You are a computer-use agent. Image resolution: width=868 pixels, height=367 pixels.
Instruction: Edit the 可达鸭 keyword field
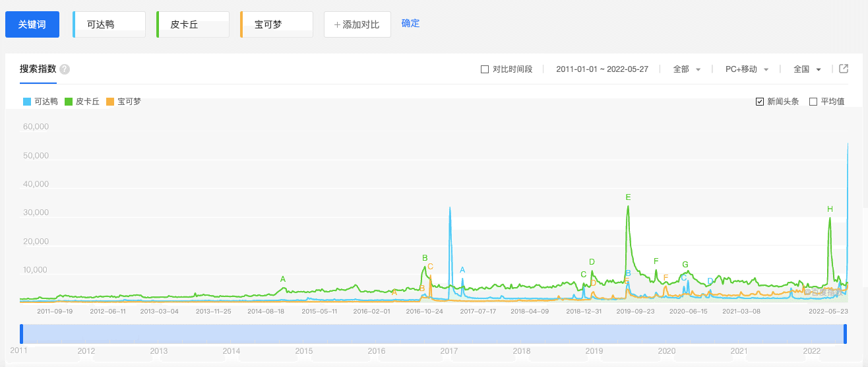point(109,24)
